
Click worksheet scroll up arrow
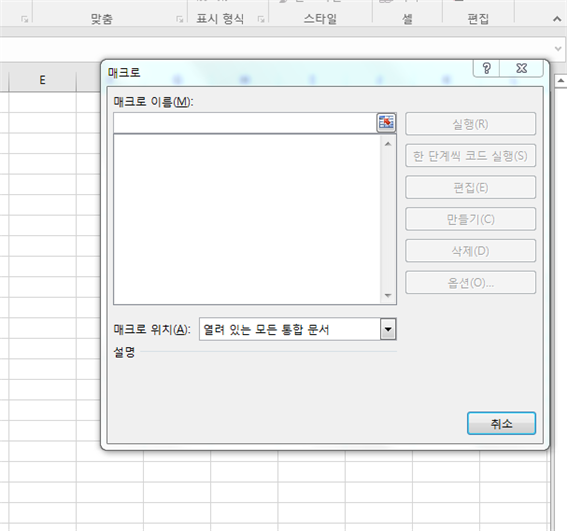[560, 81]
